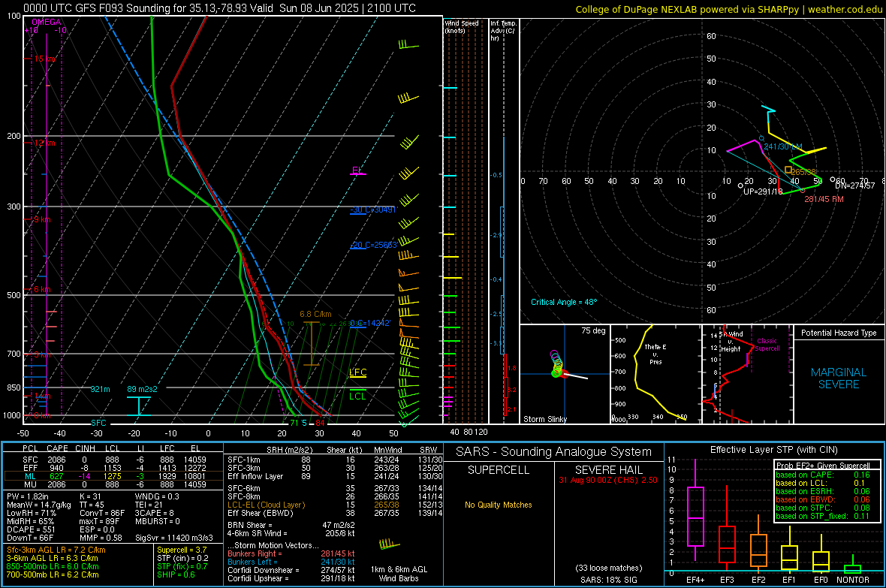
Task: Click the 921m inflow layer value
Action: (x=100, y=389)
